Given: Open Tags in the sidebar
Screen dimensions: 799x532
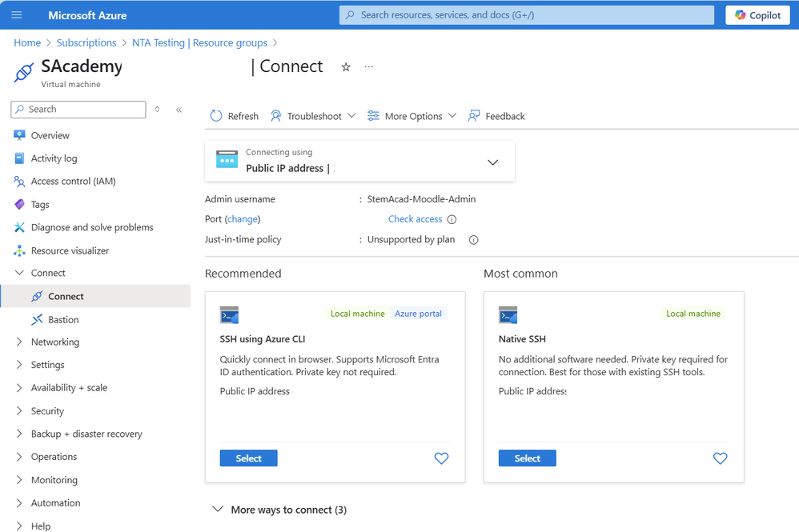Looking at the screenshot, I should pyautogui.click(x=40, y=205).
